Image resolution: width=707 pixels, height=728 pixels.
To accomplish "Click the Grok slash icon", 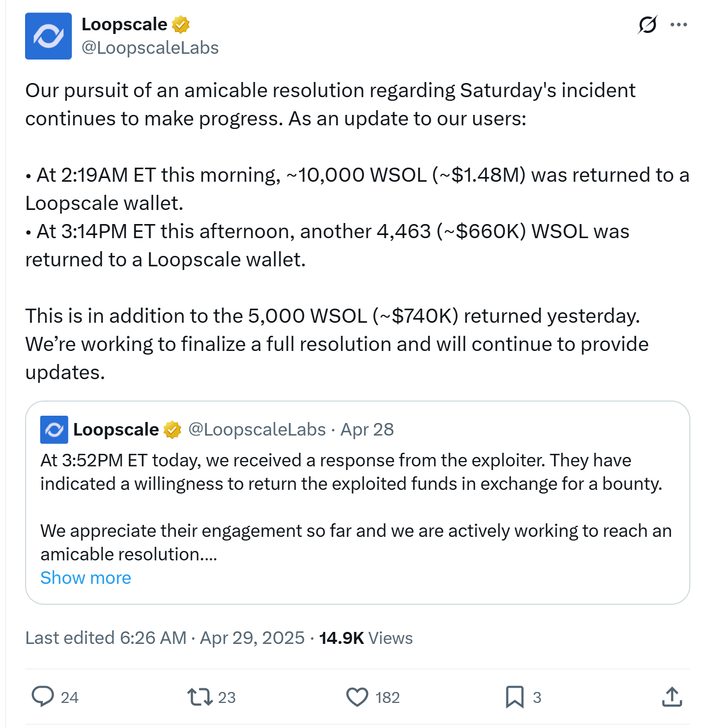I will pos(647,25).
